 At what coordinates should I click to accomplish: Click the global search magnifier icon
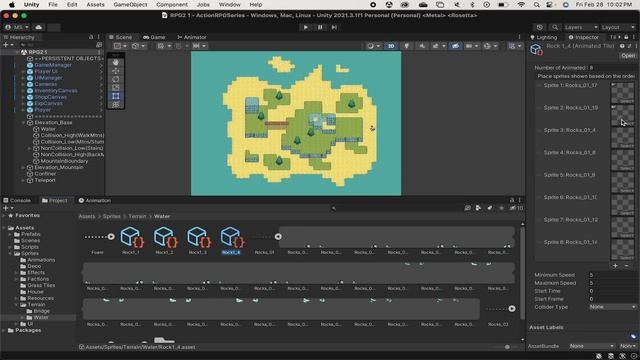pyautogui.click(x=555, y=27)
